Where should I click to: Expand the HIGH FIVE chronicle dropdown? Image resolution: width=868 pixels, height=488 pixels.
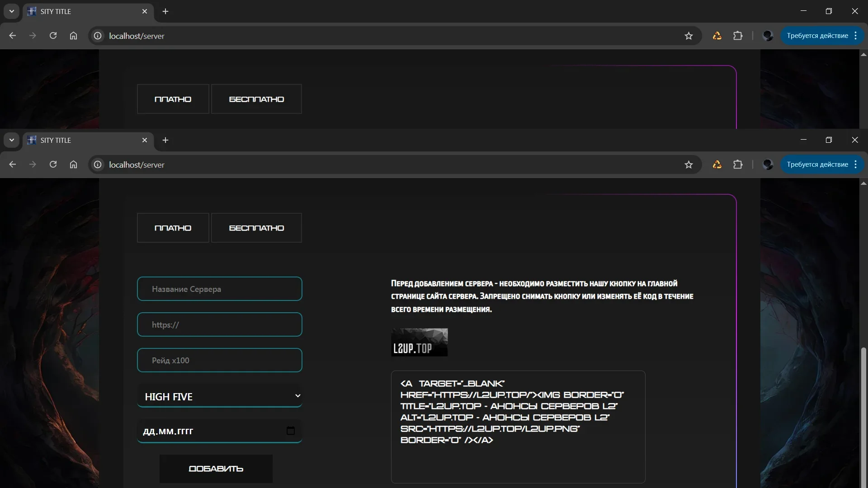[x=220, y=396]
